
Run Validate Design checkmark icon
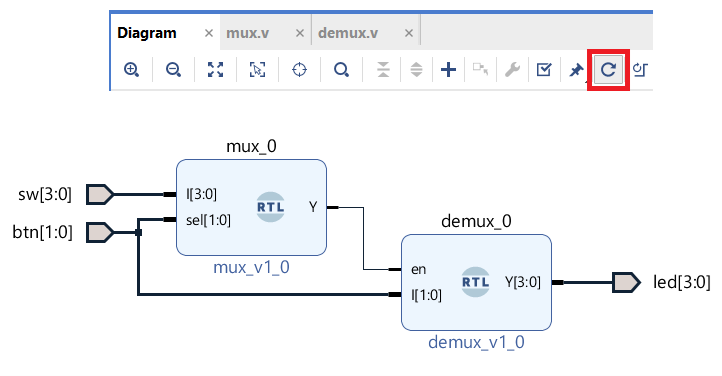tap(544, 69)
